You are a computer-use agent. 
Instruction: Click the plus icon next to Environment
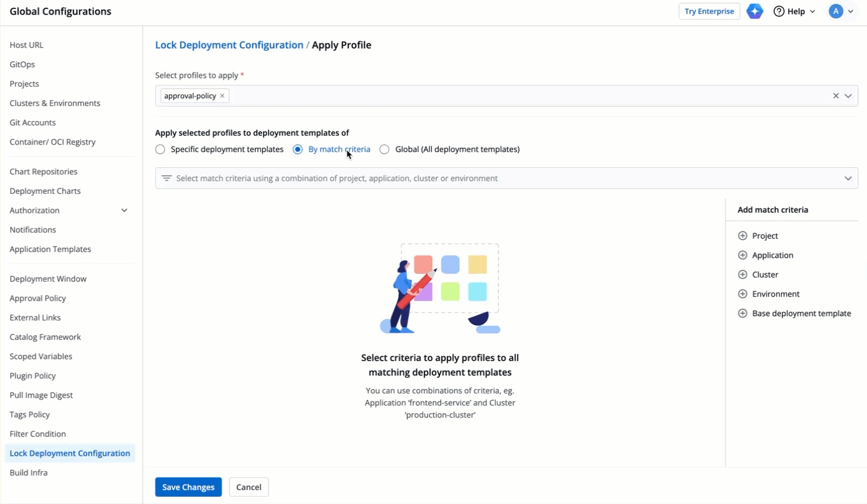742,294
